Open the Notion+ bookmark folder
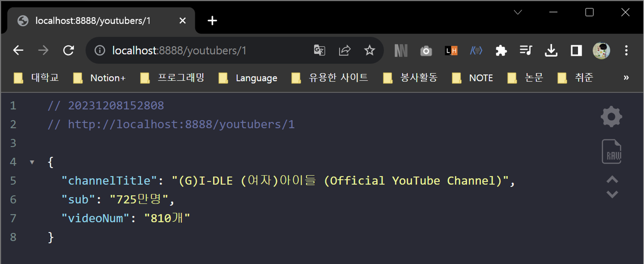The height and width of the screenshot is (264, 644). pyautogui.click(x=99, y=78)
